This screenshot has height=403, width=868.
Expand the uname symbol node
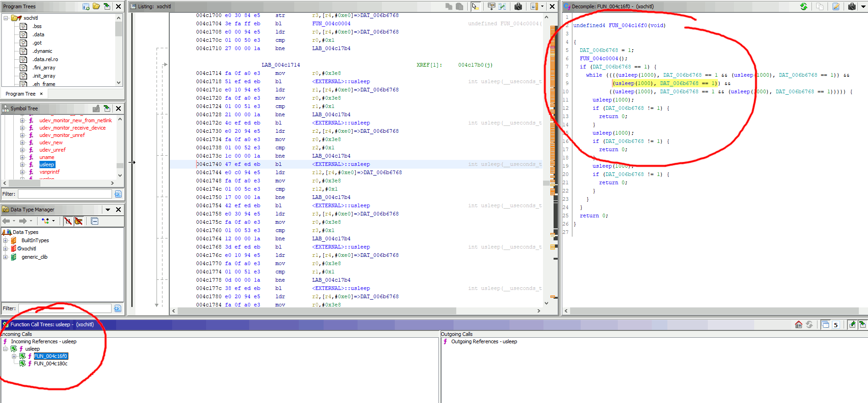(x=22, y=157)
